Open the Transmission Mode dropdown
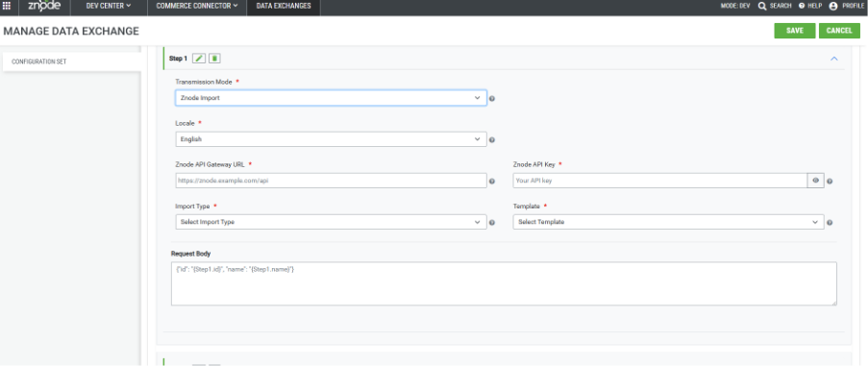This screenshot has width=868, height=366. click(331, 98)
